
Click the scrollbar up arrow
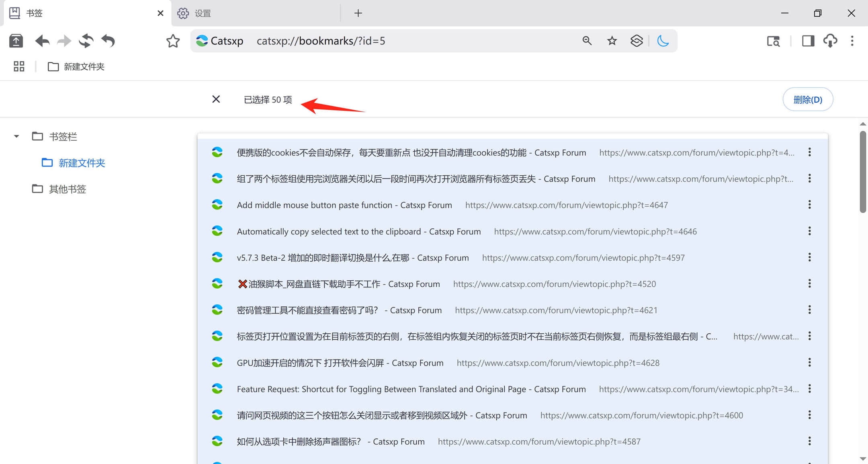863,124
